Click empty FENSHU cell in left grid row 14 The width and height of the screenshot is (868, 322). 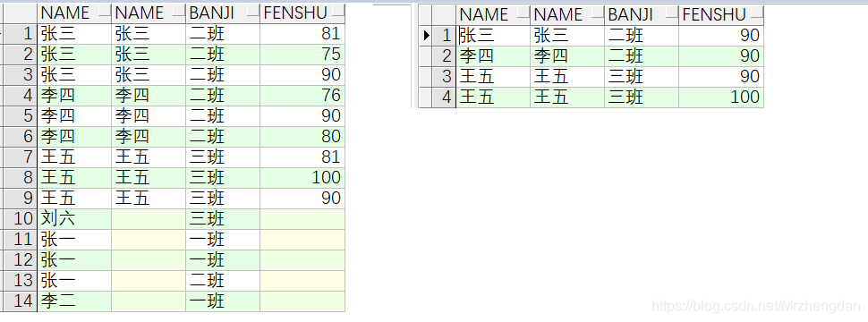(302, 301)
